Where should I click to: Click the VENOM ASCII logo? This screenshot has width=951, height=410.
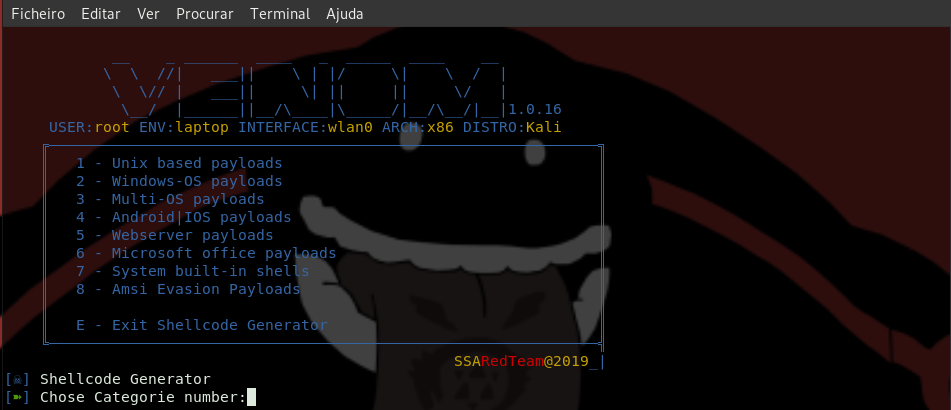click(304, 87)
